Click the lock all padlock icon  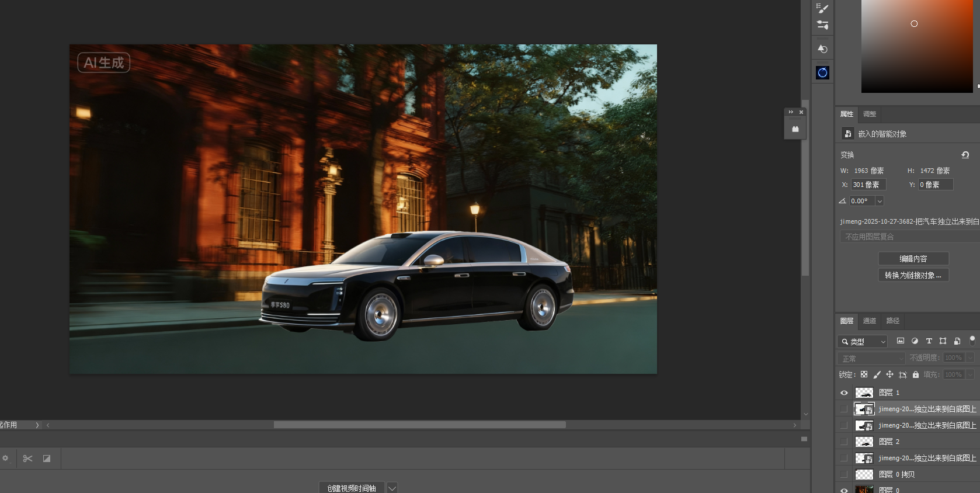coord(916,374)
